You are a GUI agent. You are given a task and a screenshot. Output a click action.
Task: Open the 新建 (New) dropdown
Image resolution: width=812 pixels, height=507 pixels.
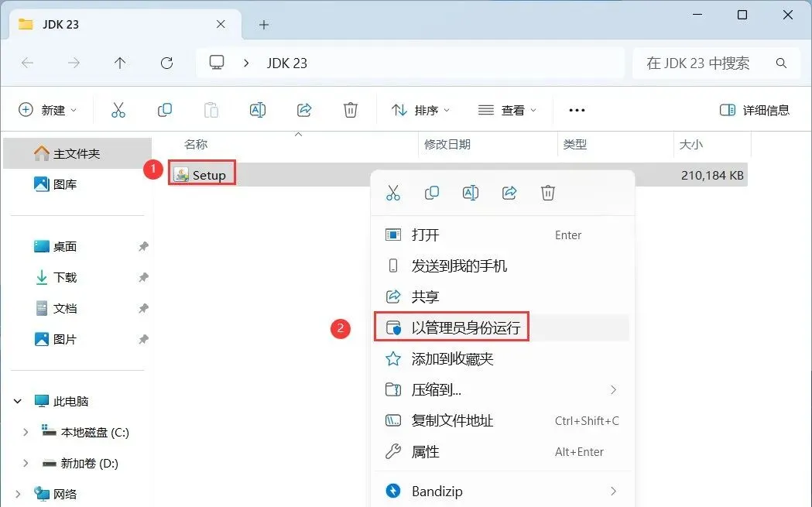coord(48,110)
